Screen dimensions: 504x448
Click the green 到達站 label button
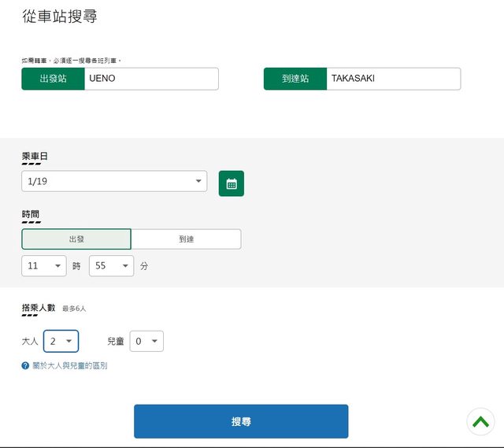pos(295,79)
